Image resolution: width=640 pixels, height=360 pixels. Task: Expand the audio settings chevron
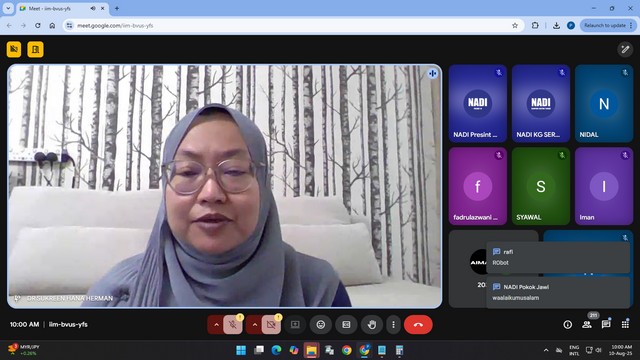[216, 325]
